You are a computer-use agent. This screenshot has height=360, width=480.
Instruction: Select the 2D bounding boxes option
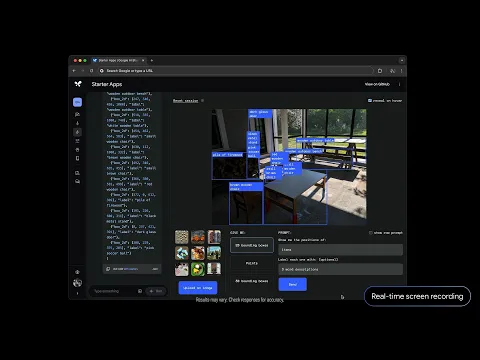252,245
